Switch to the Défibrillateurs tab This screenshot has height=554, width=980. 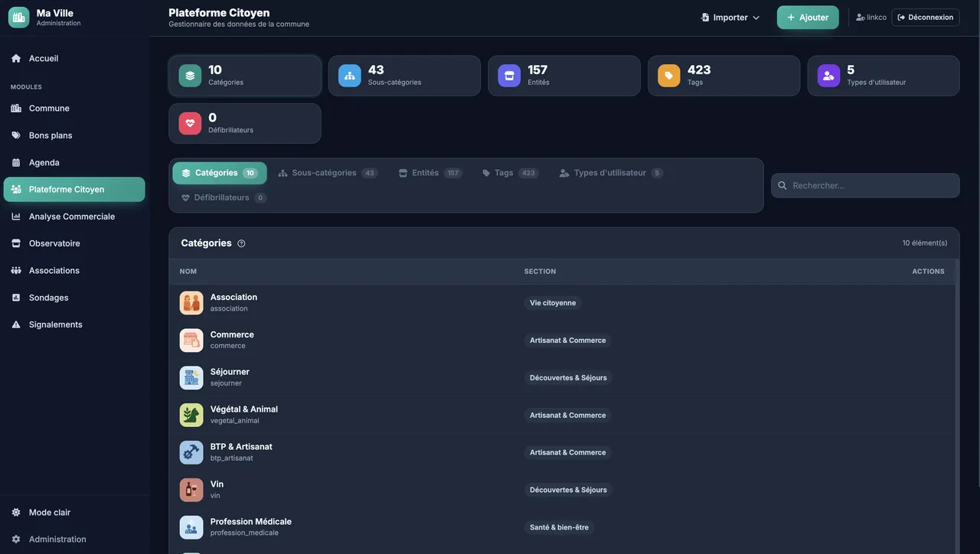tap(223, 197)
